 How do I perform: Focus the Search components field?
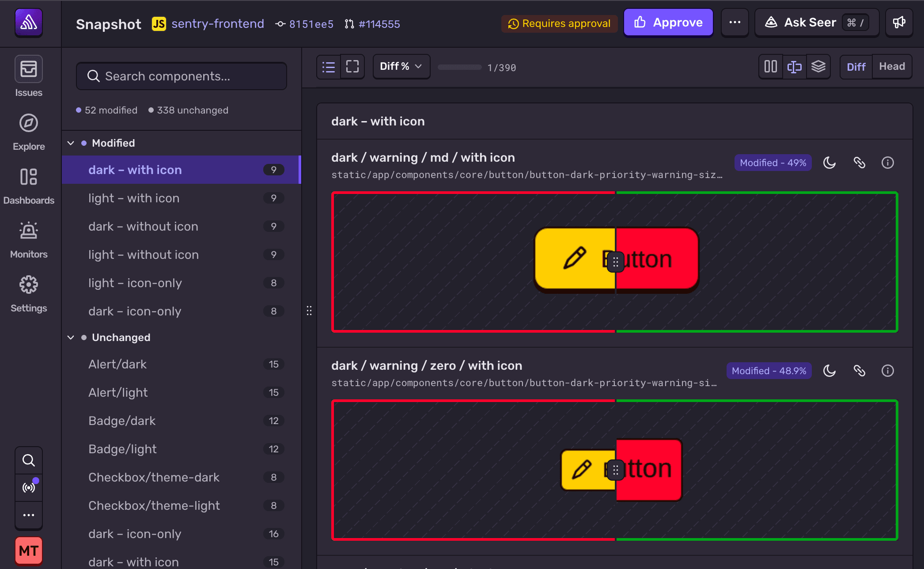(182, 76)
